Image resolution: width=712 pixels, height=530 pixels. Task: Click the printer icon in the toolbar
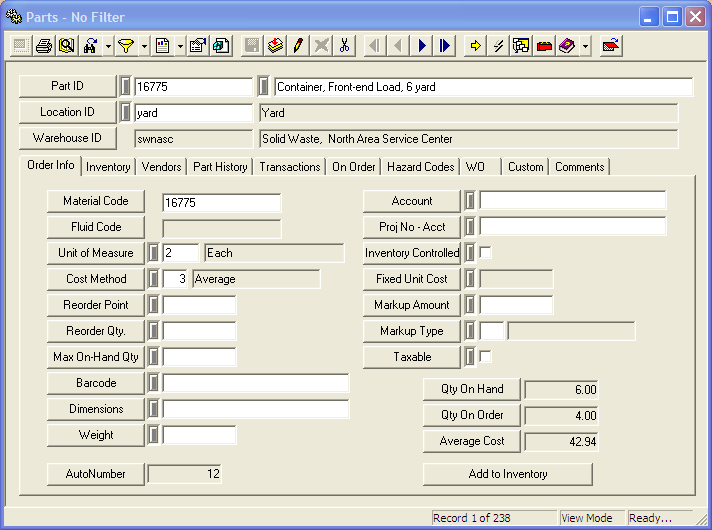(44, 46)
